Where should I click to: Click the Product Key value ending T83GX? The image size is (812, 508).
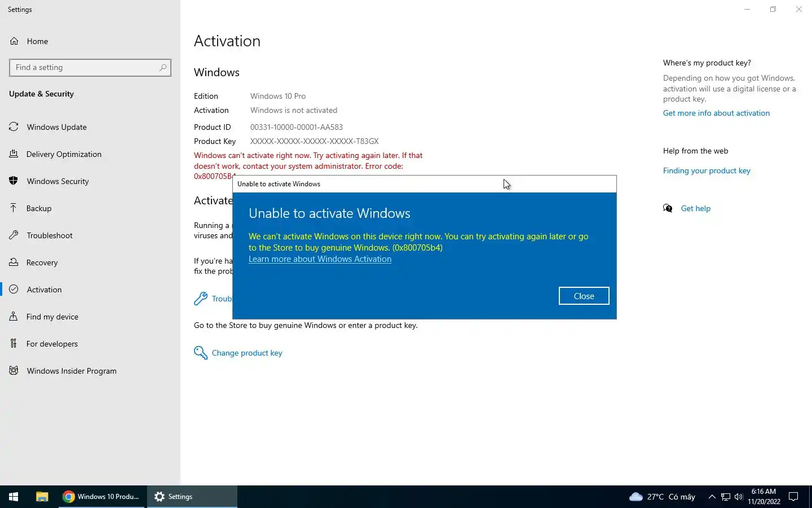coord(315,141)
